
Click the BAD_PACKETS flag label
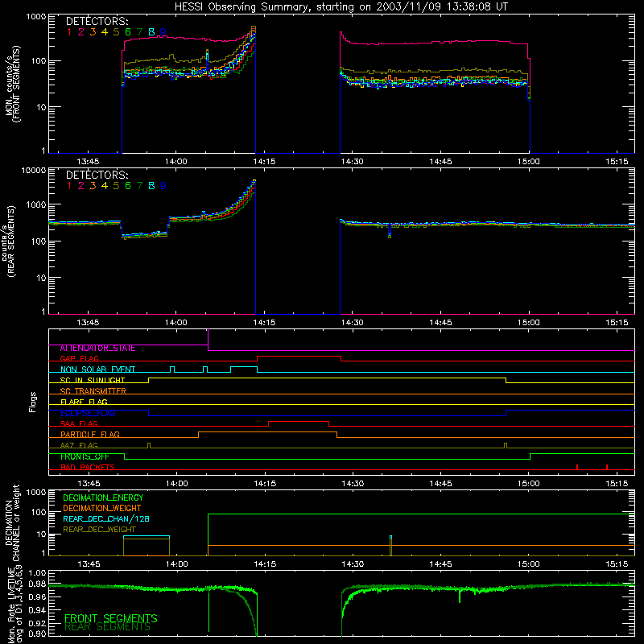click(x=88, y=467)
